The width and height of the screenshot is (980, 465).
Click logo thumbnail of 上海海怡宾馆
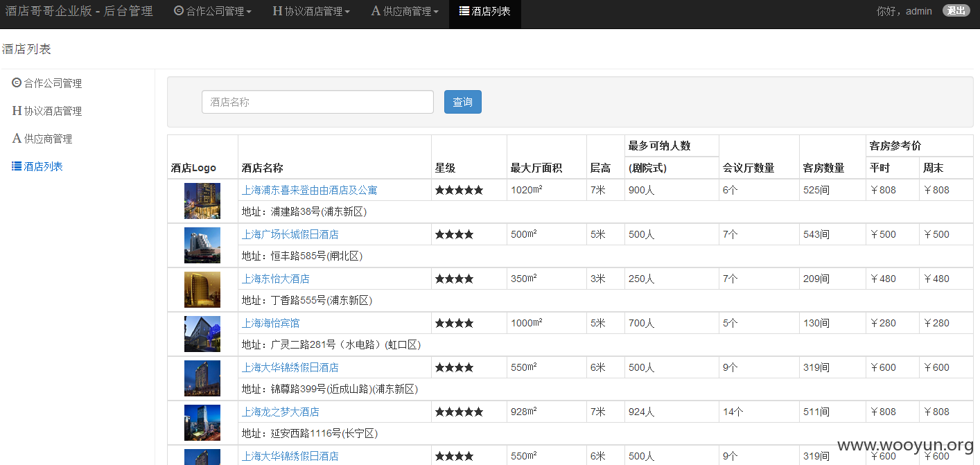pos(202,334)
